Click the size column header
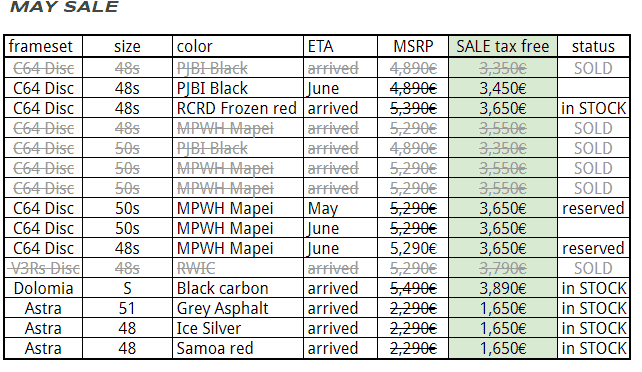Image resolution: width=642 pixels, height=372 pixels. click(x=127, y=46)
